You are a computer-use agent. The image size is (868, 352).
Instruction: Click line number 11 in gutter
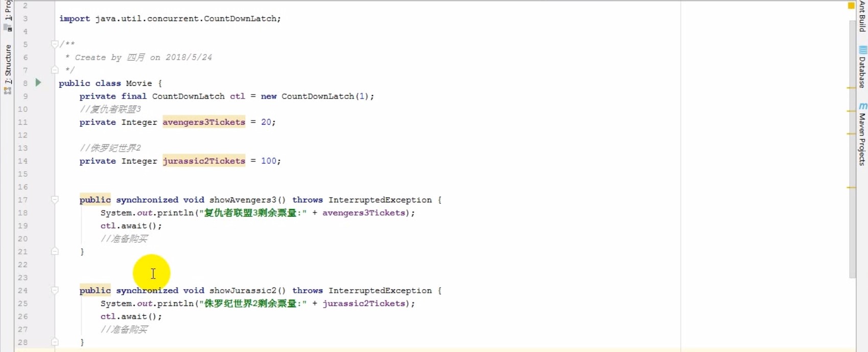click(23, 122)
